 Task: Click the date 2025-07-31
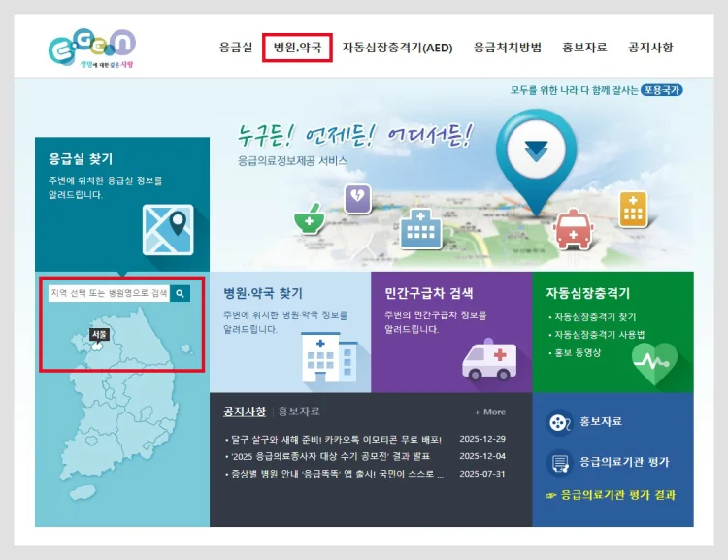tap(482, 474)
